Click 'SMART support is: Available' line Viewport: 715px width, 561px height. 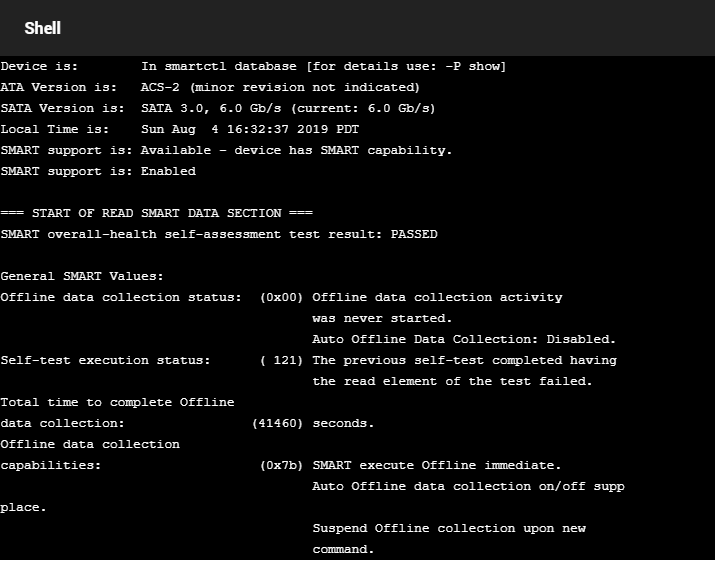226,151
